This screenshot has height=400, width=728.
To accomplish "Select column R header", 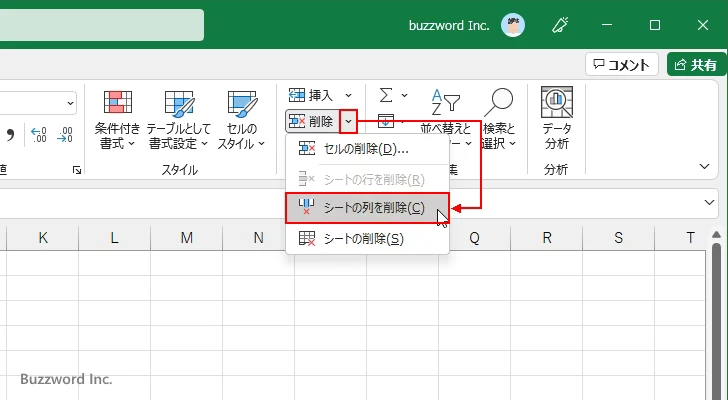I will (x=546, y=238).
